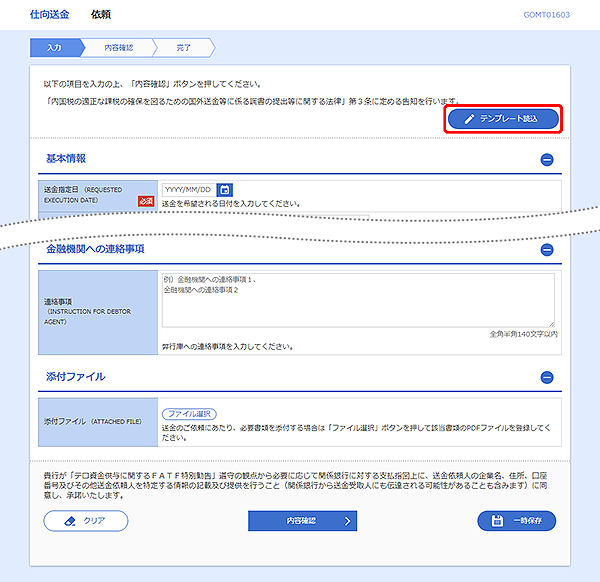
Task: Click the クリア button
Action: 86,521
